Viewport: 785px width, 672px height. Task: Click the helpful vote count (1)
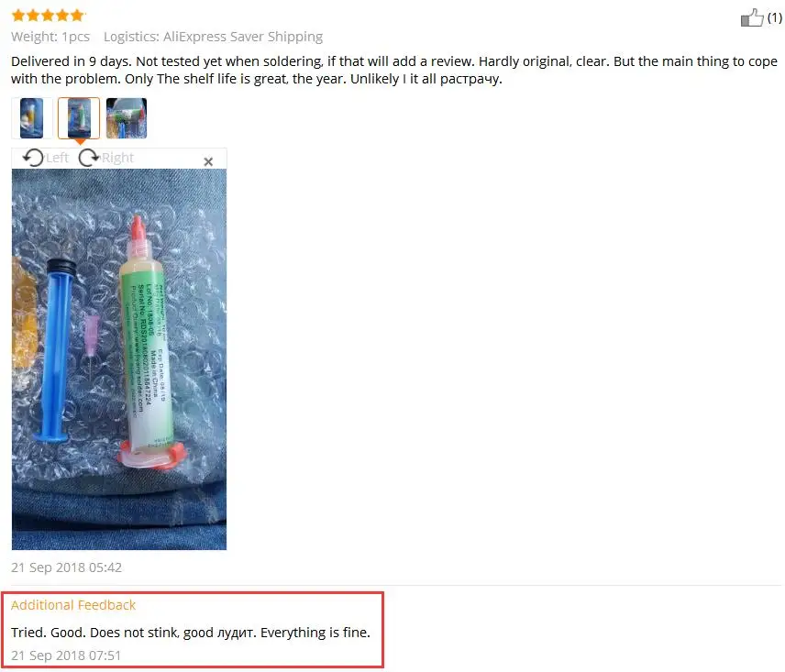click(x=775, y=17)
